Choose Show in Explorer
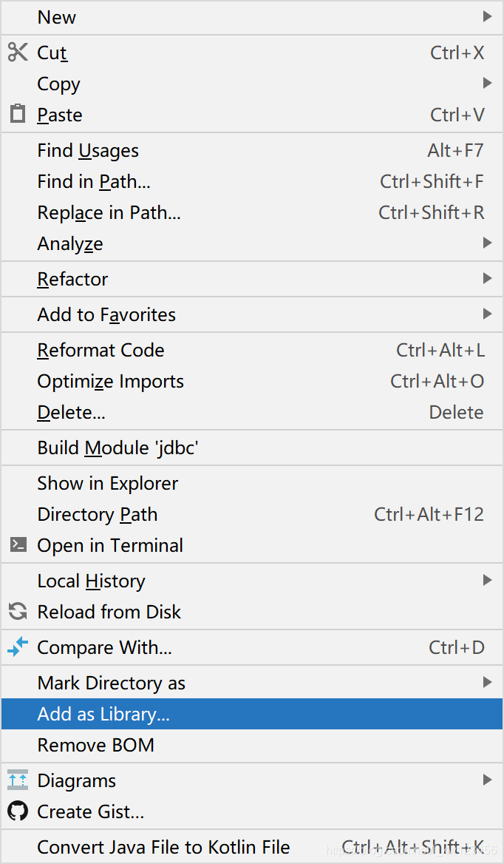Image resolution: width=504 pixels, height=864 pixels. (x=107, y=483)
